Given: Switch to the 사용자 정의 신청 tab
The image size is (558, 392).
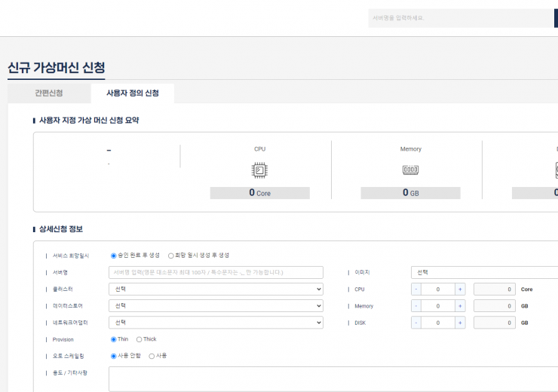Looking at the screenshot, I should click(x=132, y=93).
